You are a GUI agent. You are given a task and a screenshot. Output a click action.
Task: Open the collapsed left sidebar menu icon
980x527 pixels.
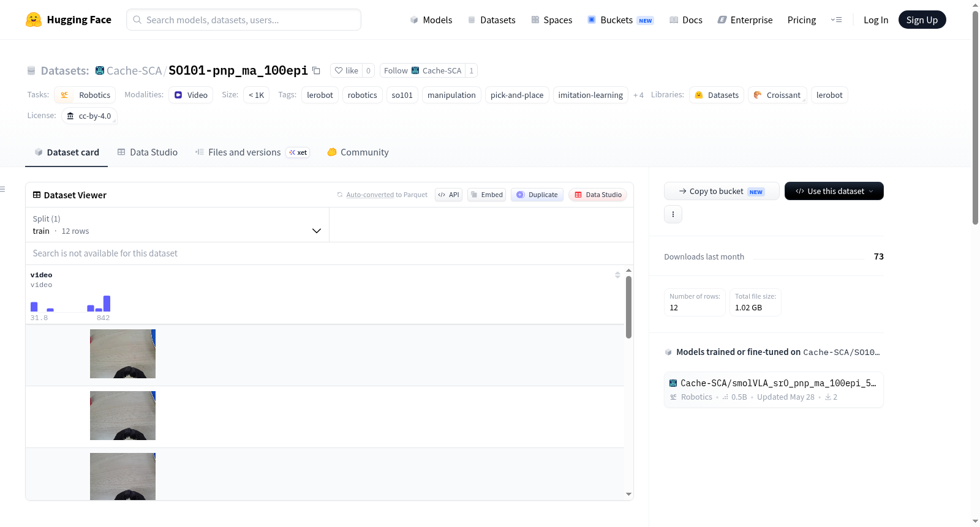[3, 189]
